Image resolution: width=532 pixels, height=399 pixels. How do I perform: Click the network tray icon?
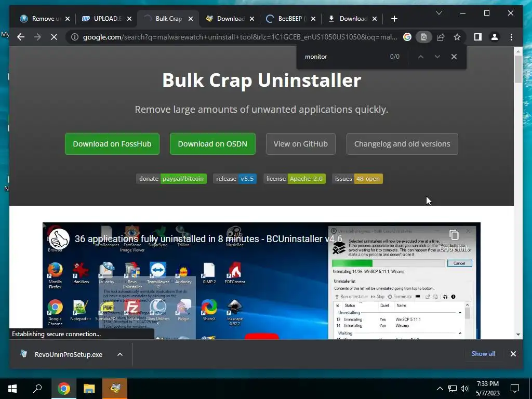pos(453,389)
